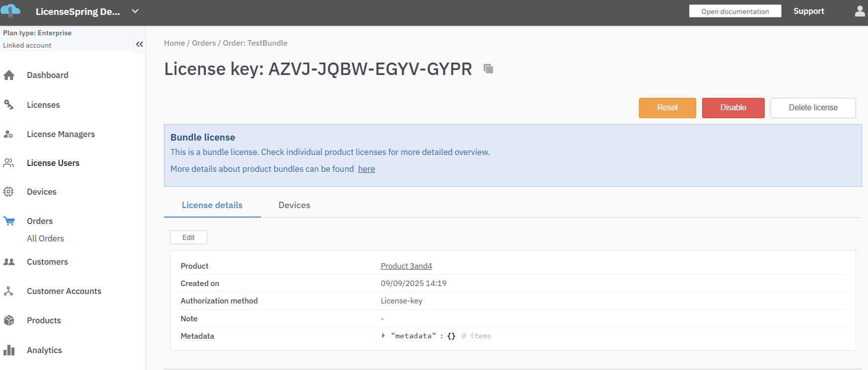868x370 pixels.
Task: Select the License details tab
Action: pyautogui.click(x=212, y=205)
